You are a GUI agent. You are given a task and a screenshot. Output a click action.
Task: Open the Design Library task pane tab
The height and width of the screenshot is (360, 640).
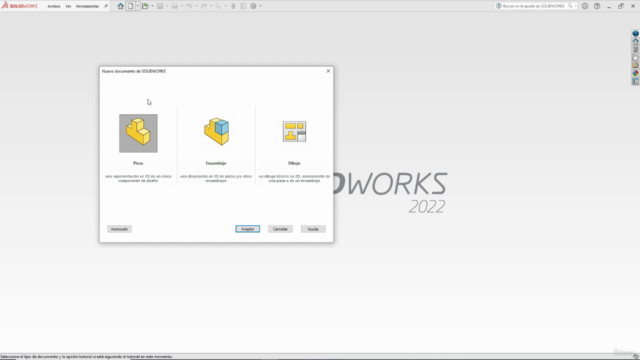[636, 49]
